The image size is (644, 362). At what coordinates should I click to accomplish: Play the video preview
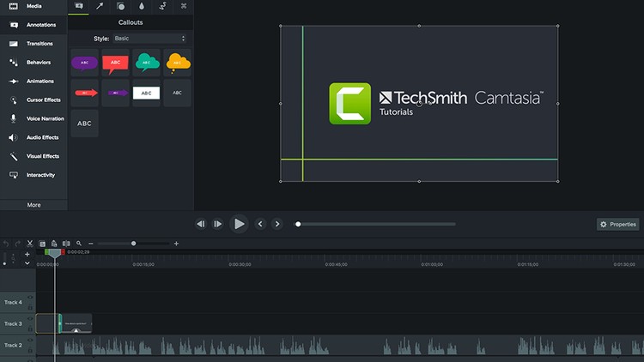tap(239, 224)
